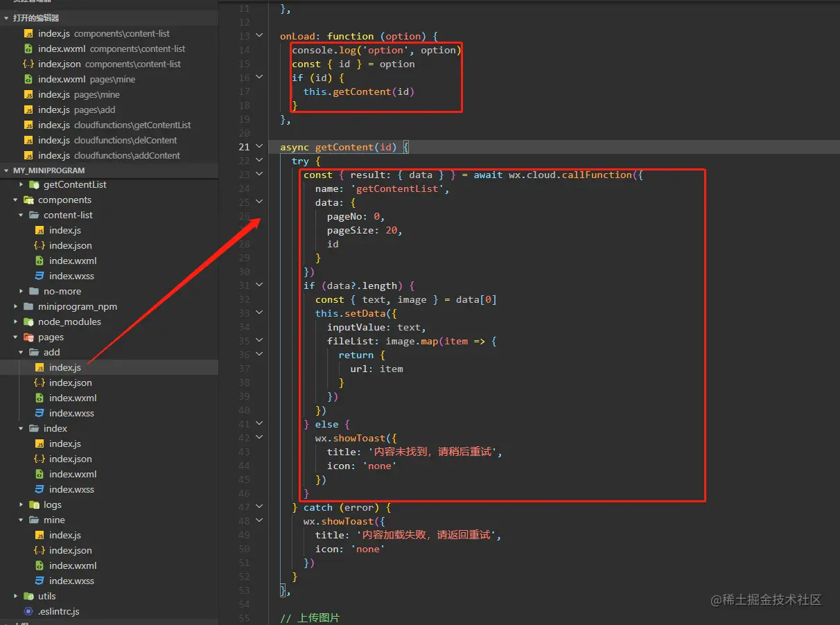Expand the getContentList folder chevron
The image size is (840, 625).
(x=21, y=184)
